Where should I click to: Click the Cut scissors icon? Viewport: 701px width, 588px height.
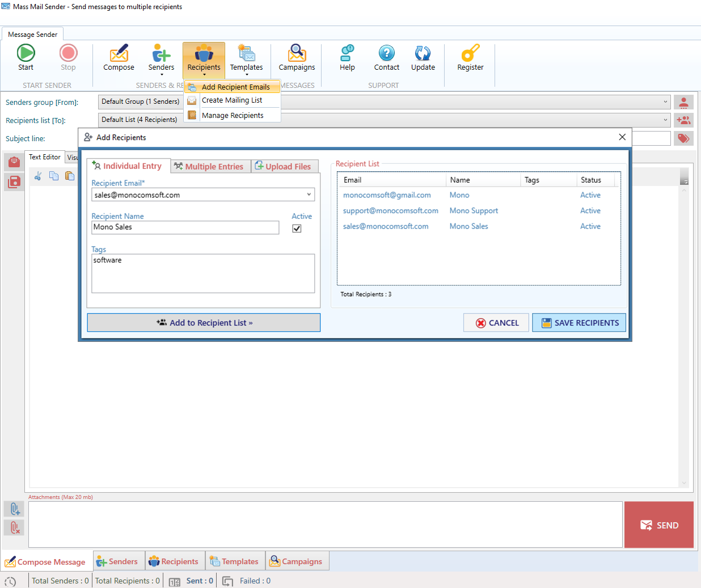tap(38, 176)
